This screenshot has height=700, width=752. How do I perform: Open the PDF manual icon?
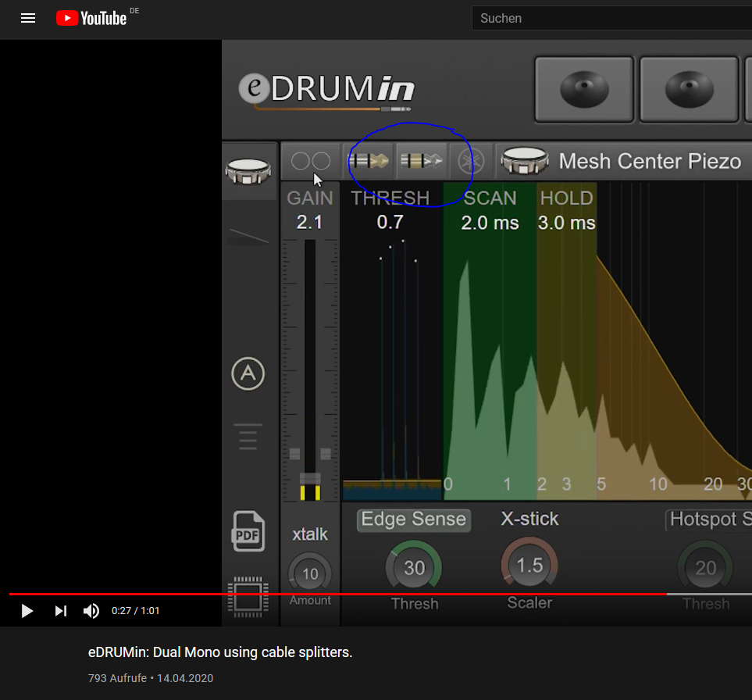coord(248,531)
